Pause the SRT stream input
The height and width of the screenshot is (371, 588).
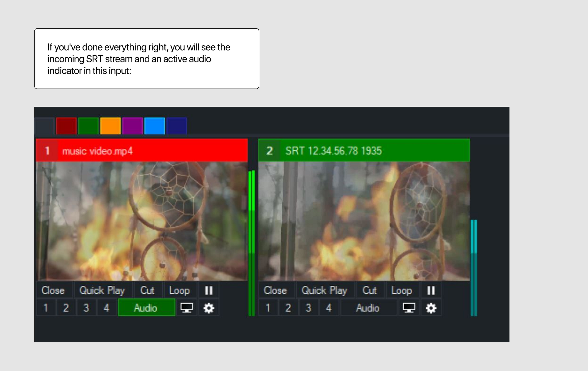431,290
